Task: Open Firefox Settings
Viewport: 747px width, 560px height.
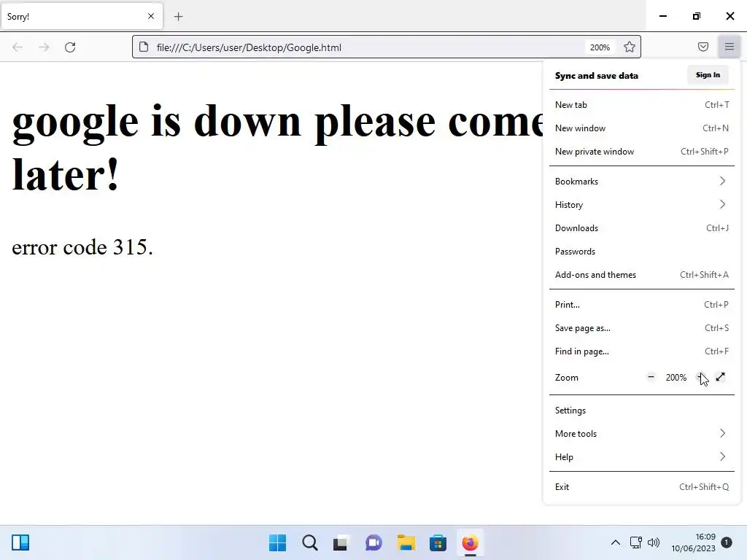Action: coord(642,411)
